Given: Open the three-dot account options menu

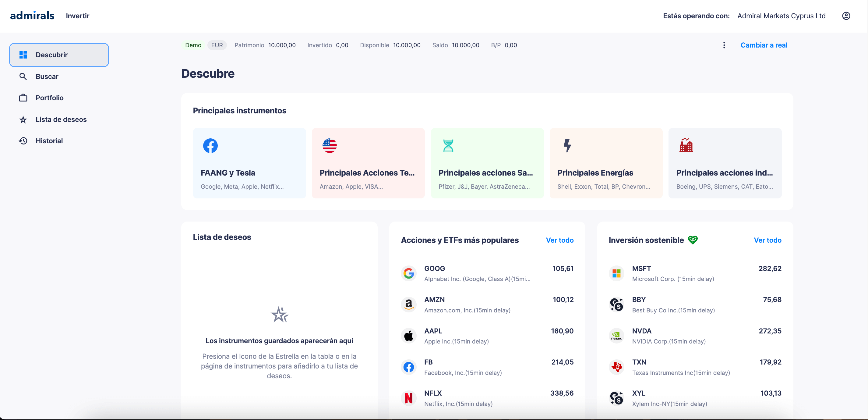Looking at the screenshot, I should [724, 45].
